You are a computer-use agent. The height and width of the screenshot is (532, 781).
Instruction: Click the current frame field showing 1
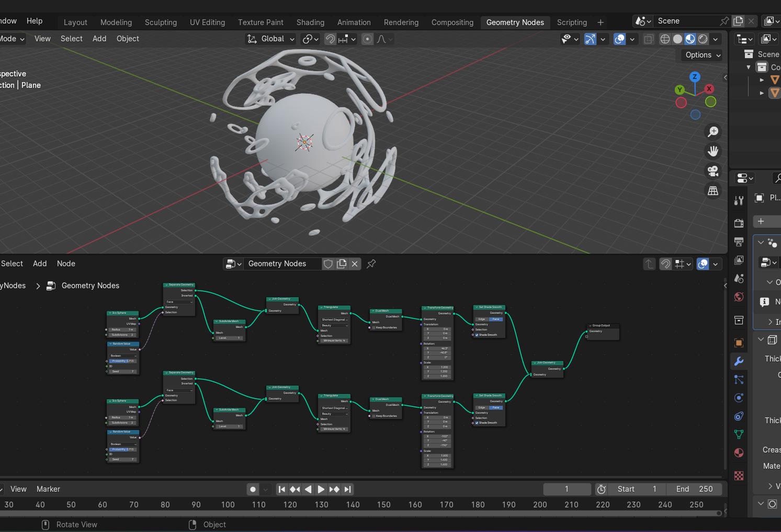tap(567, 489)
